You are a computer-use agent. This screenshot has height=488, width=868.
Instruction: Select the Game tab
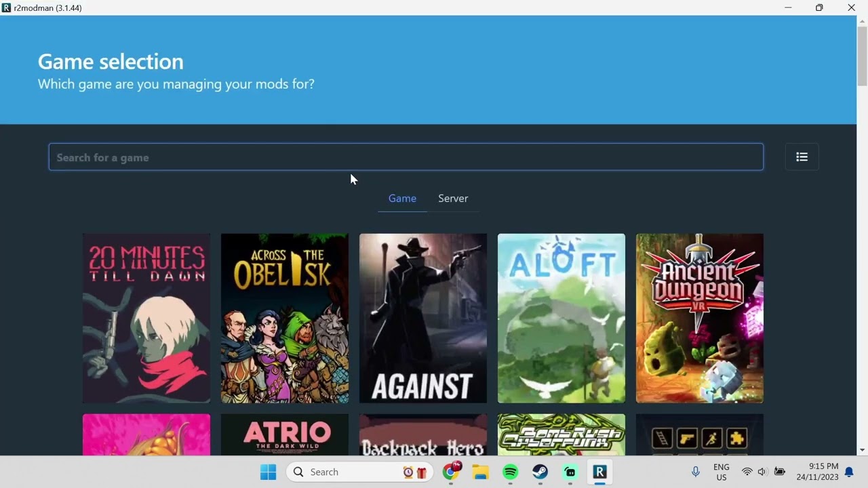pyautogui.click(x=402, y=199)
